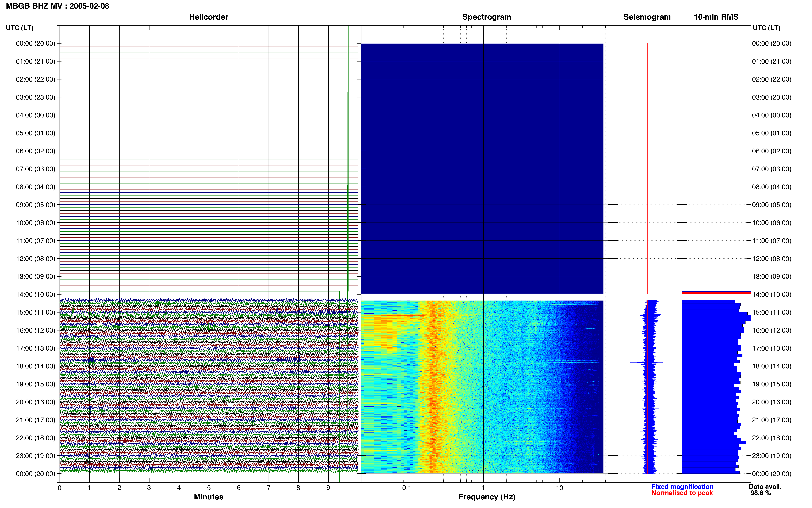812x508 pixels.
Task: Click the tall green spike in helicorder
Action: 349,159
